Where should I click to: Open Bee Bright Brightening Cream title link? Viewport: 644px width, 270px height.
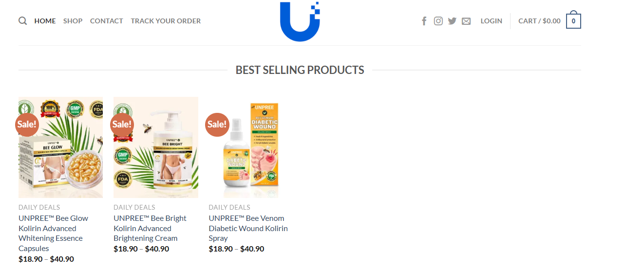150,228
